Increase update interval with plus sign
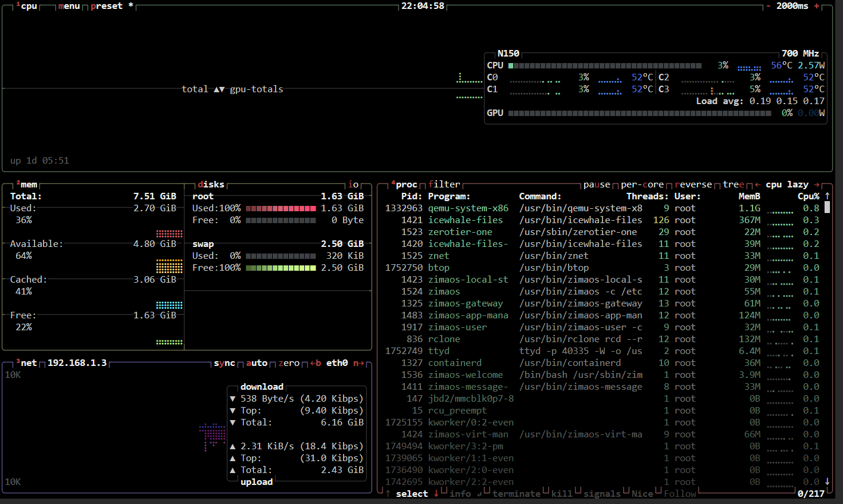Screen dimensions: 843x504 pyautogui.click(x=817, y=6)
